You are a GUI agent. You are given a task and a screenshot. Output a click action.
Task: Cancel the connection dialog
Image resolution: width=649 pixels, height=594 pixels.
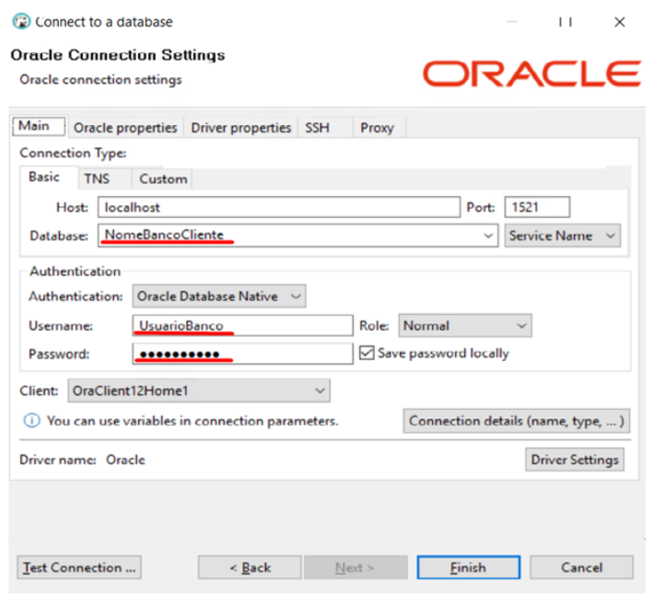point(582,568)
